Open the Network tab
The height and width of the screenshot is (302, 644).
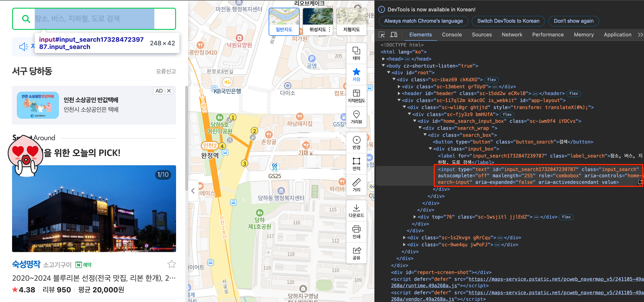[512, 34]
